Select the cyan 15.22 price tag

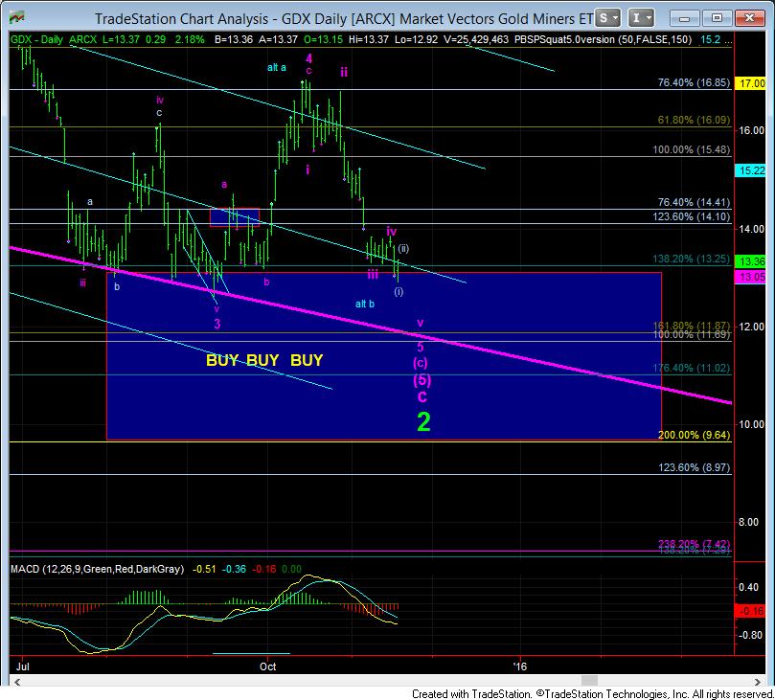pos(750,170)
